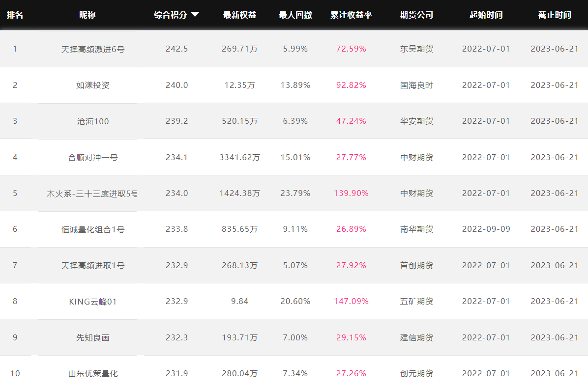Select the 9.84 equity value
The image size is (588, 389).
[x=239, y=301]
